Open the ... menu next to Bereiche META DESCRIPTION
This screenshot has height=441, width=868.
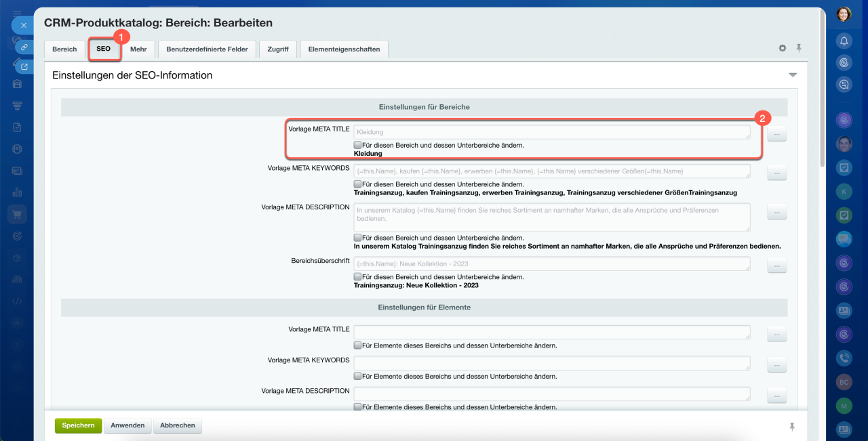click(x=777, y=213)
